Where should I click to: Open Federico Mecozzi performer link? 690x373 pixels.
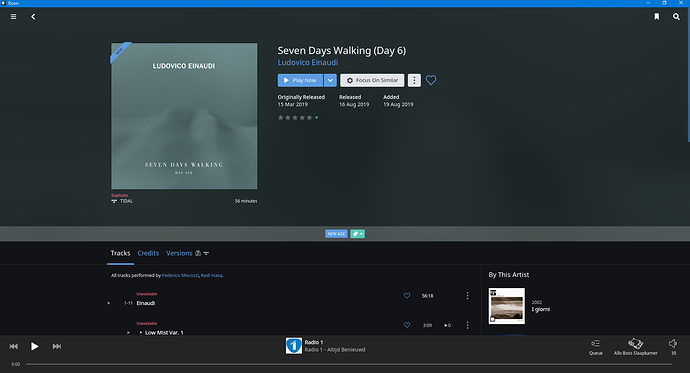(180, 275)
